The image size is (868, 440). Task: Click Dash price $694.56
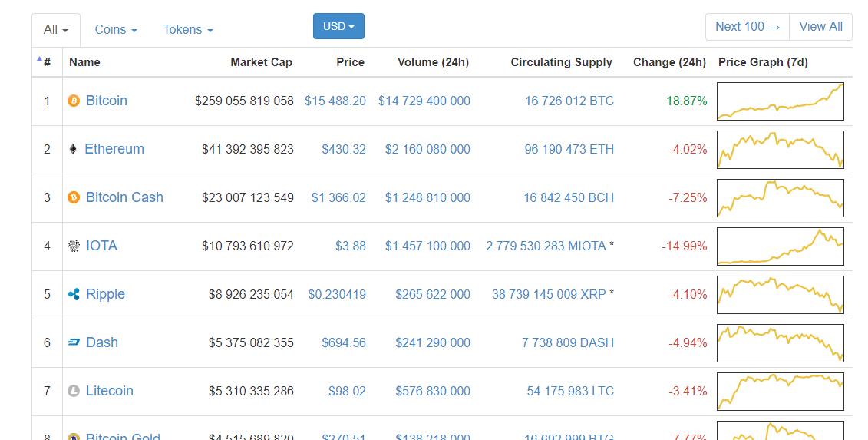pos(344,343)
